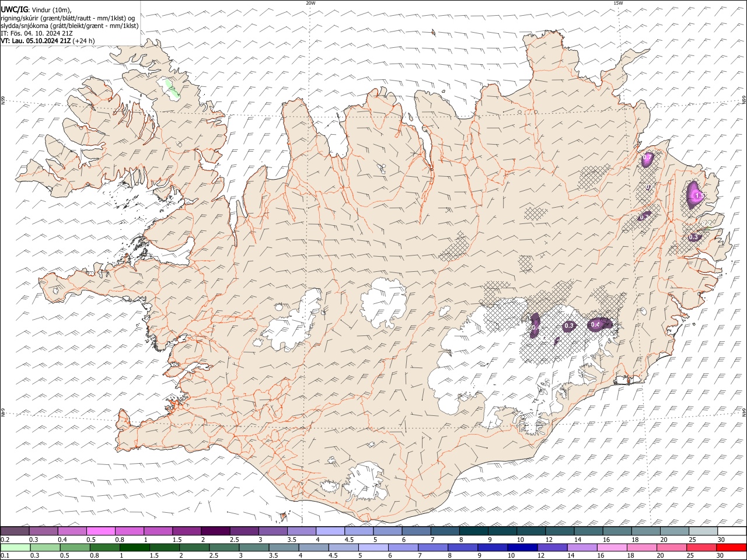Click the "UWC/IG" title text
The image size is (747, 560).
15,9
